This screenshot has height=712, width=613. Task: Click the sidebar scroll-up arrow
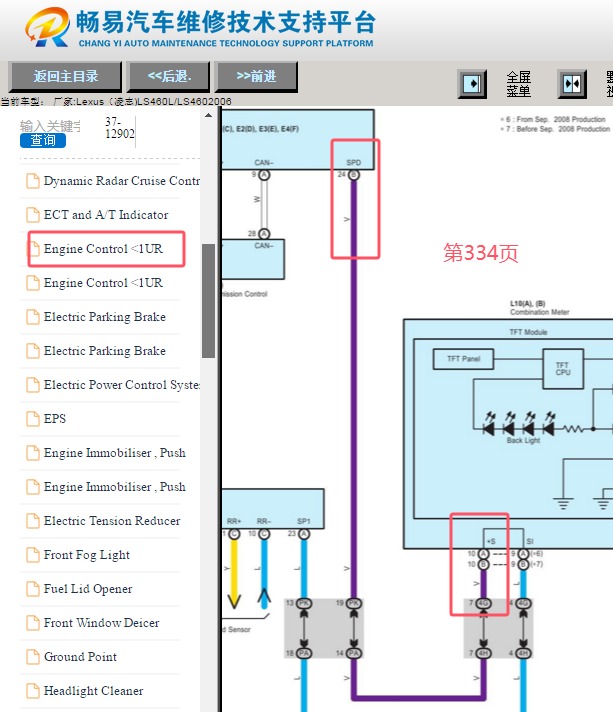pyautogui.click(x=208, y=115)
